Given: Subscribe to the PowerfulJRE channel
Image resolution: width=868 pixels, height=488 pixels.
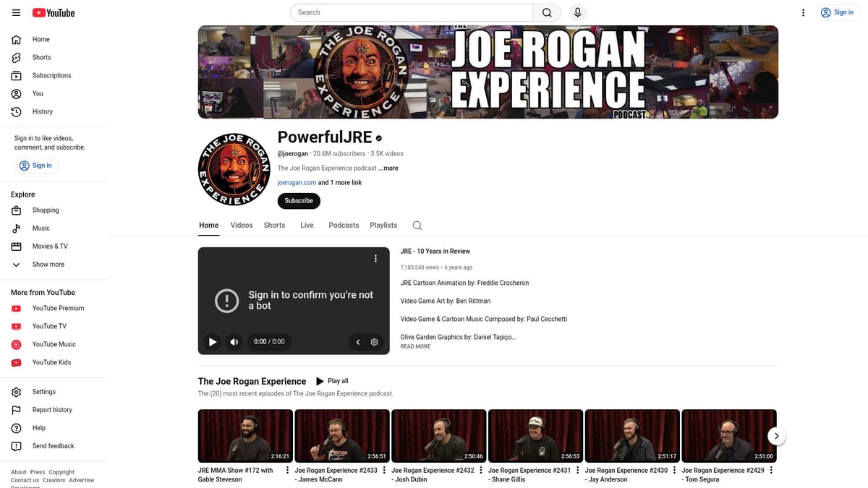Looking at the screenshot, I should tap(299, 201).
